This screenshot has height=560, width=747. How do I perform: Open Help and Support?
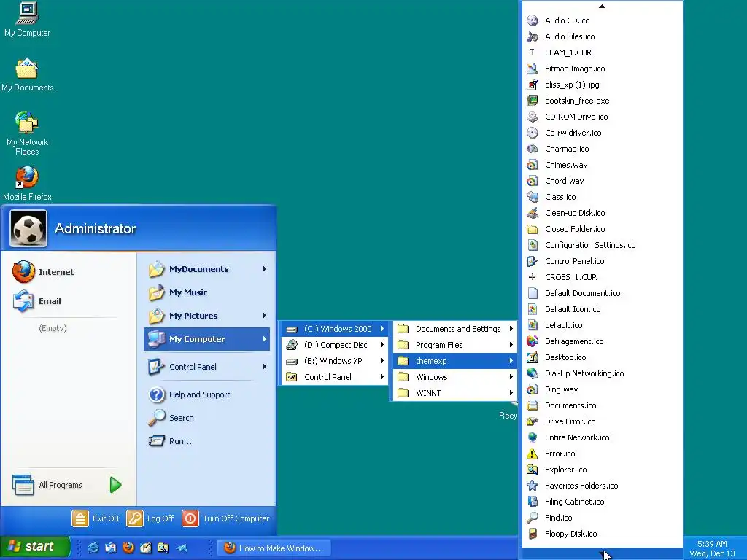pos(190,394)
